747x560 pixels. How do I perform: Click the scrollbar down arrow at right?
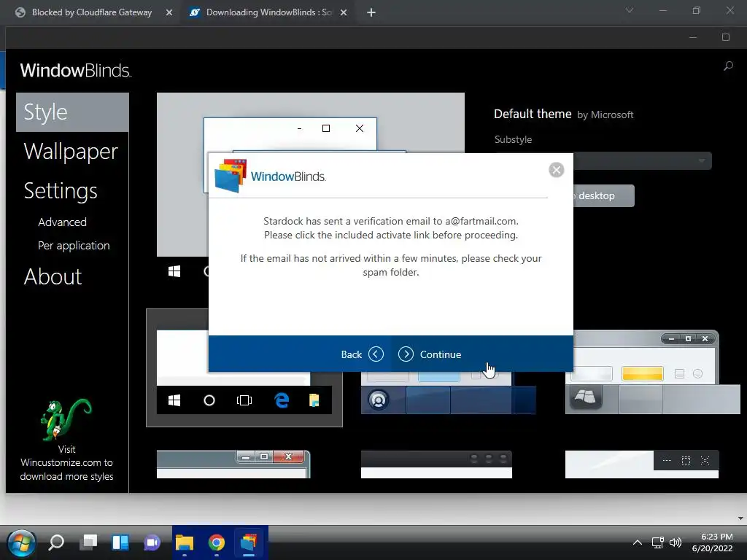coord(740,518)
